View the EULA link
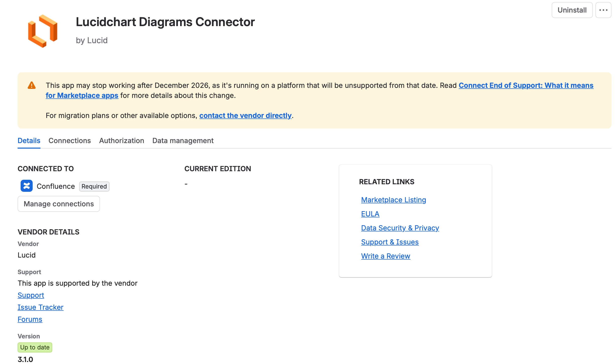 click(370, 214)
